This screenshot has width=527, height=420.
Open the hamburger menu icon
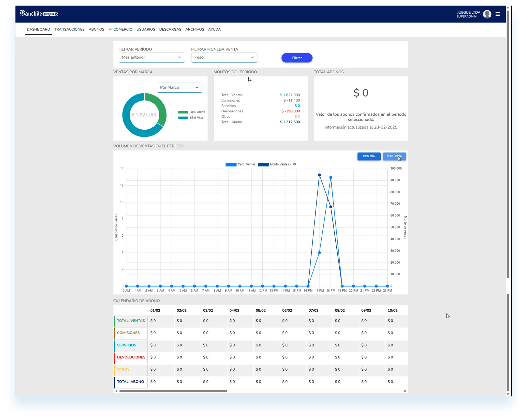coord(497,14)
